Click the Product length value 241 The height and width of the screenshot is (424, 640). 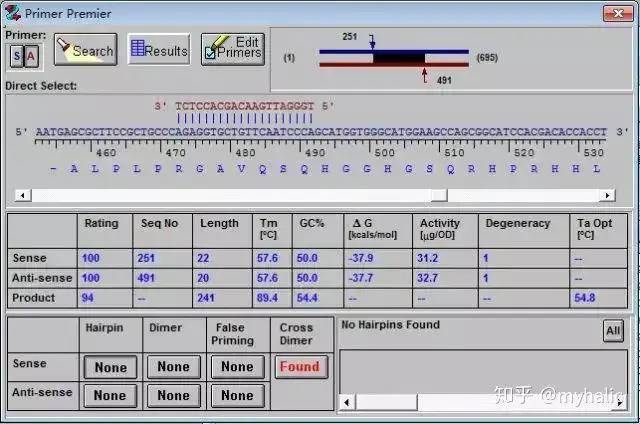(x=206, y=298)
